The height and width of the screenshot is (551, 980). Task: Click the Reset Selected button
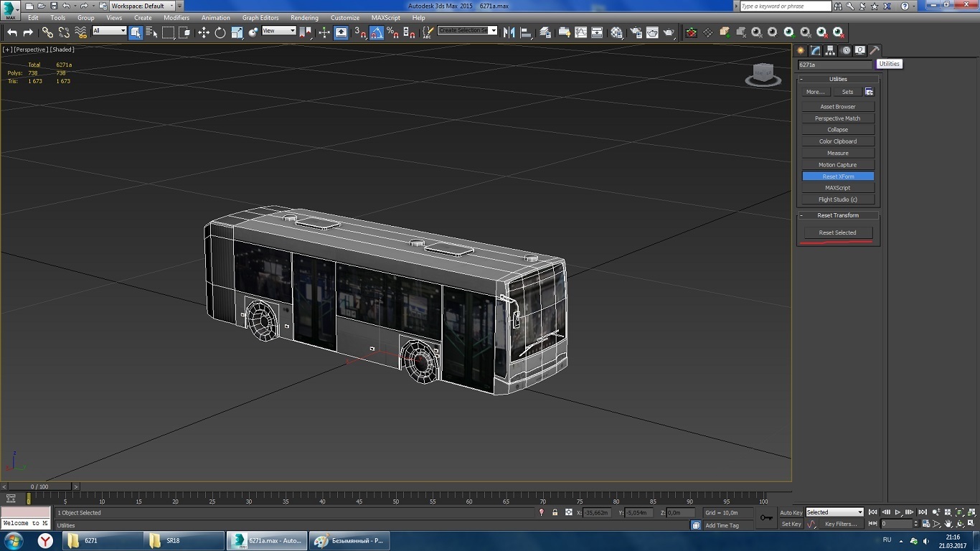point(837,232)
